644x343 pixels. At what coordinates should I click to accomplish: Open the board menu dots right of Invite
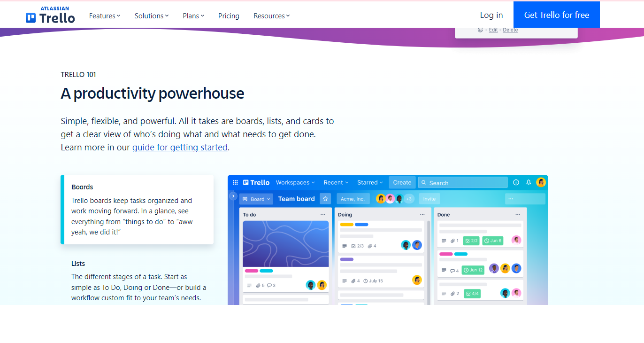click(x=511, y=199)
